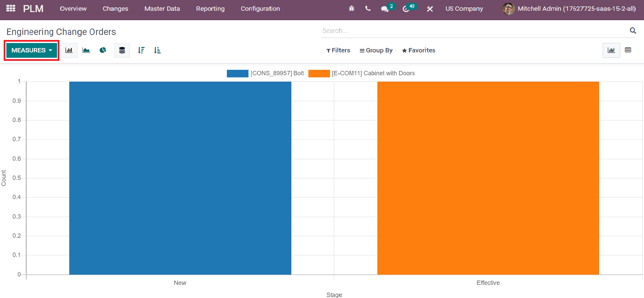Image resolution: width=644 pixels, height=298 pixels.
Task: Focus the Search input field
Action: pos(474,31)
